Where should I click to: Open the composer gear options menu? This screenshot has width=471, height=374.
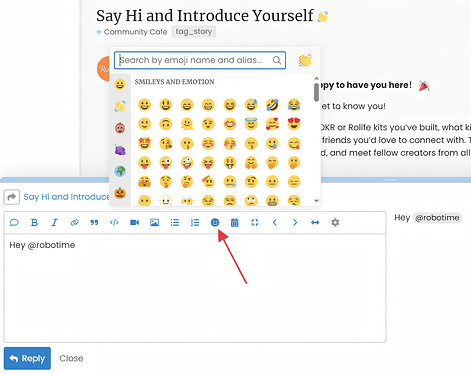click(x=335, y=222)
